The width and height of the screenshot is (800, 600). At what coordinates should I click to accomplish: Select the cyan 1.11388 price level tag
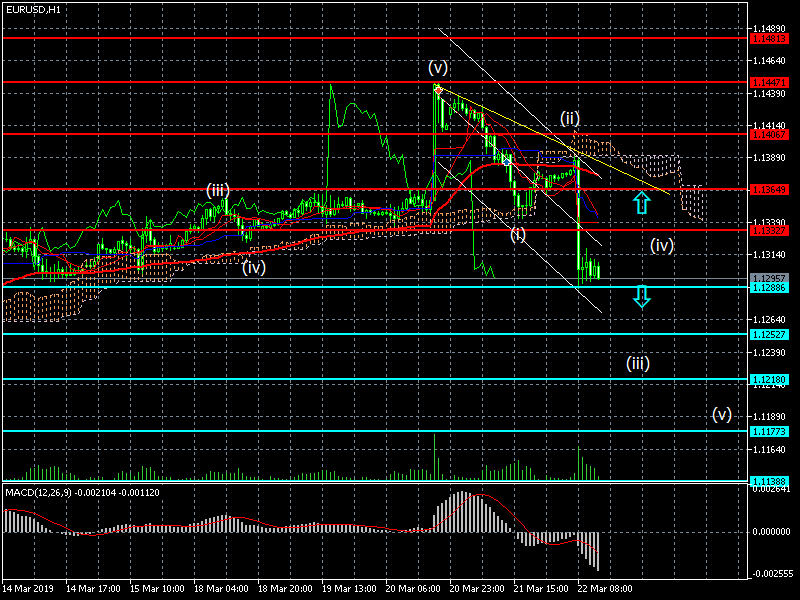[769, 482]
